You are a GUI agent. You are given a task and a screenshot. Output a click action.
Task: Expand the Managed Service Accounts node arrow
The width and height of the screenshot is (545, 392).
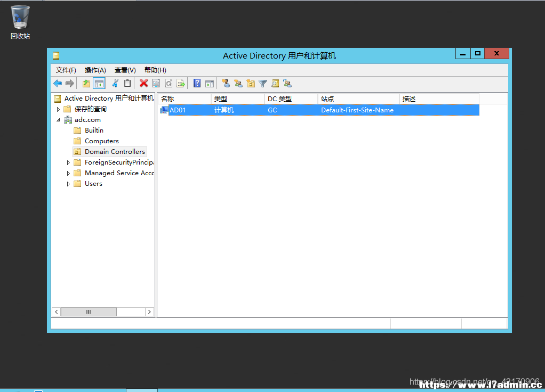click(68, 173)
